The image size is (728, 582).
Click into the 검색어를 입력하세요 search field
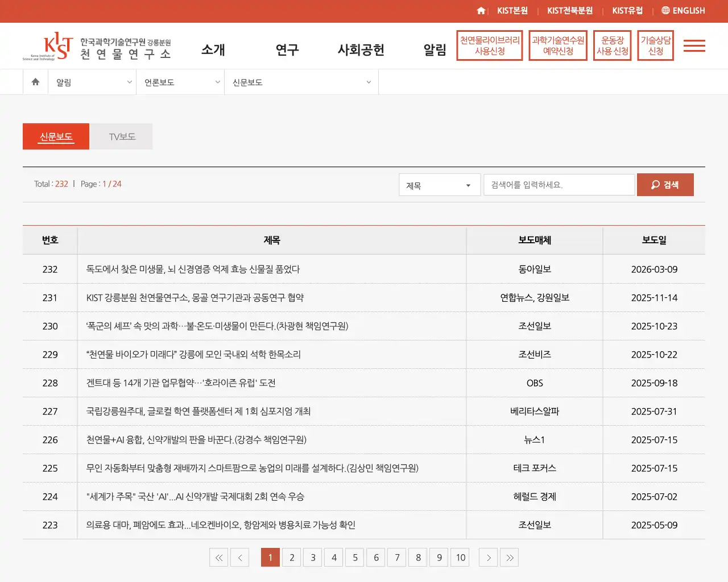point(559,184)
